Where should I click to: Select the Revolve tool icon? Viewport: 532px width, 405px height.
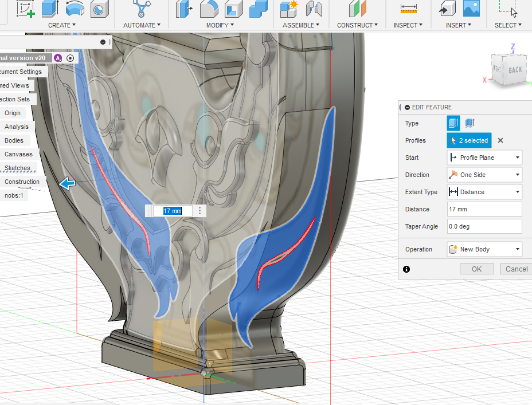pos(75,8)
